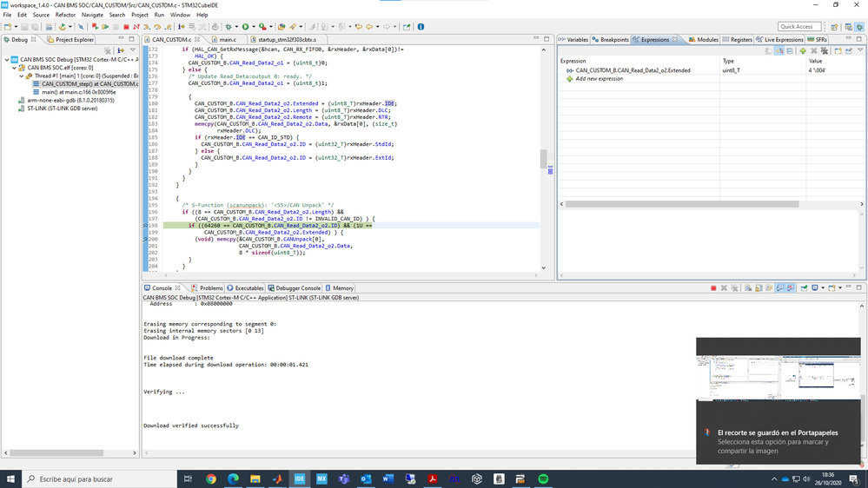This screenshot has height=488, width=868.
Task: Click Add new expression row
Action: click(599, 78)
